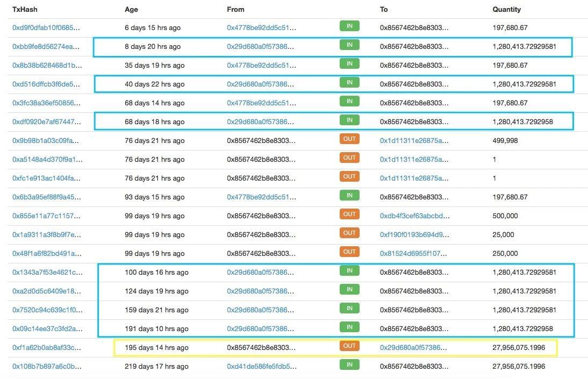Open transaction hash 0x3fc38a36ef50856…

(46, 103)
